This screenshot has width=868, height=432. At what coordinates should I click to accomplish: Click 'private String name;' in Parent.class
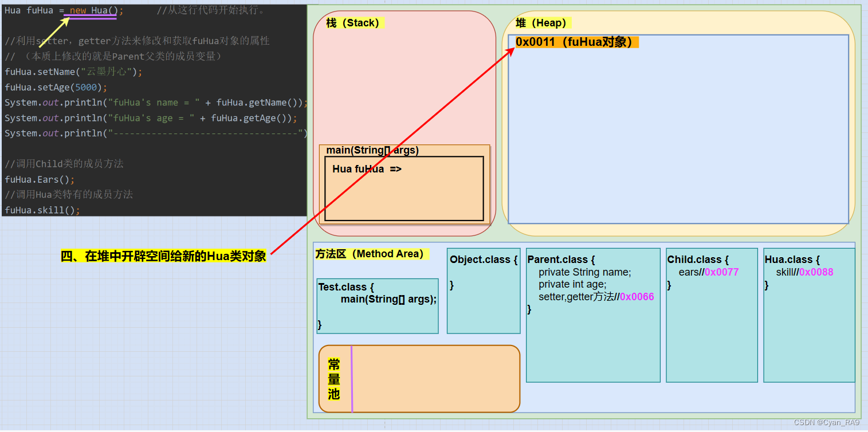click(x=585, y=272)
